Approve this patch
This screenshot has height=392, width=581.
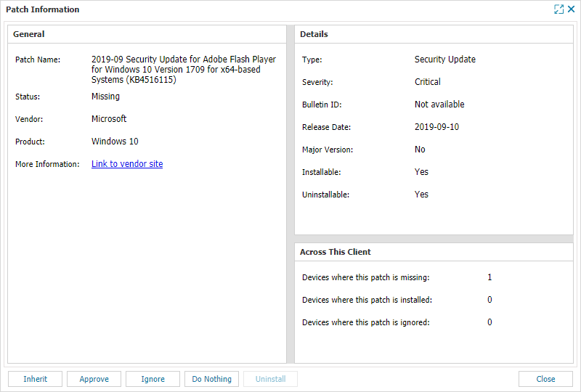tap(94, 379)
